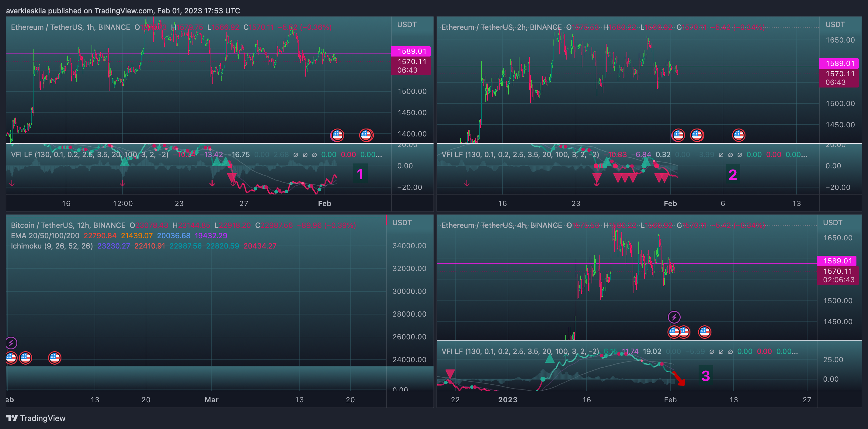Click the VFI LF indicator label in the 4h chart
Screen dimensions: 868x429
coord(520,352)
